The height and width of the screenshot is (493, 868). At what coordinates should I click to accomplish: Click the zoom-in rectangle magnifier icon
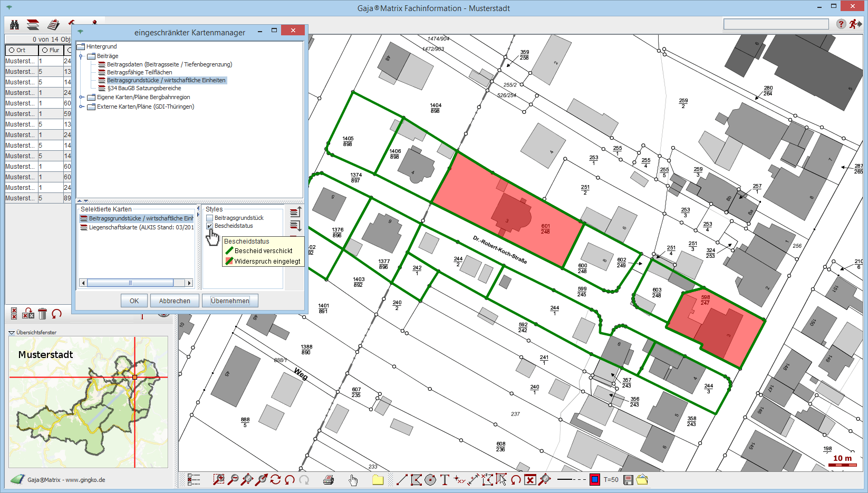(218, 480)
